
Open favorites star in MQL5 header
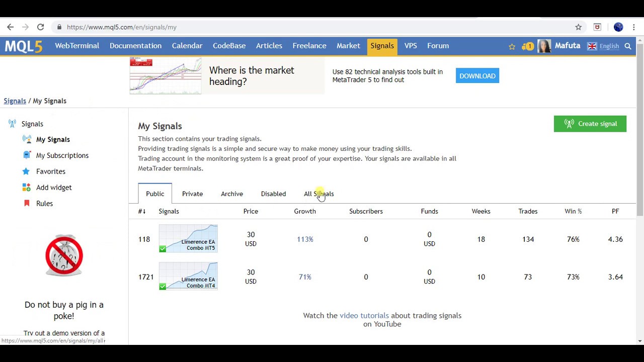pyautogui.click(x=512, y=46)
